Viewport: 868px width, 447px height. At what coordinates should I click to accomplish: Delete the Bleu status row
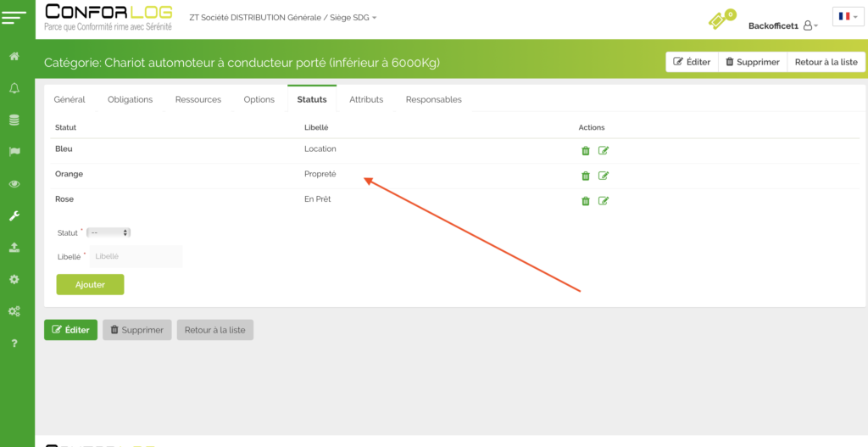[x=585, y=151]
